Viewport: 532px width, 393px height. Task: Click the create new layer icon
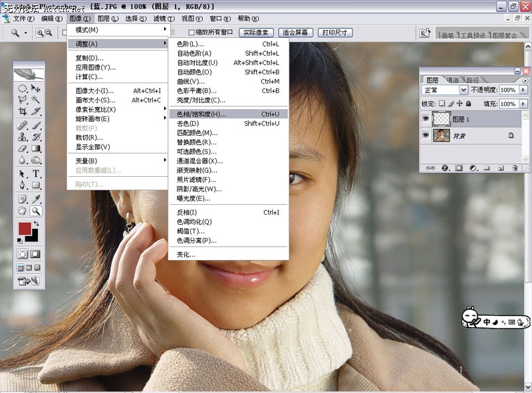(x=500, y=168)
